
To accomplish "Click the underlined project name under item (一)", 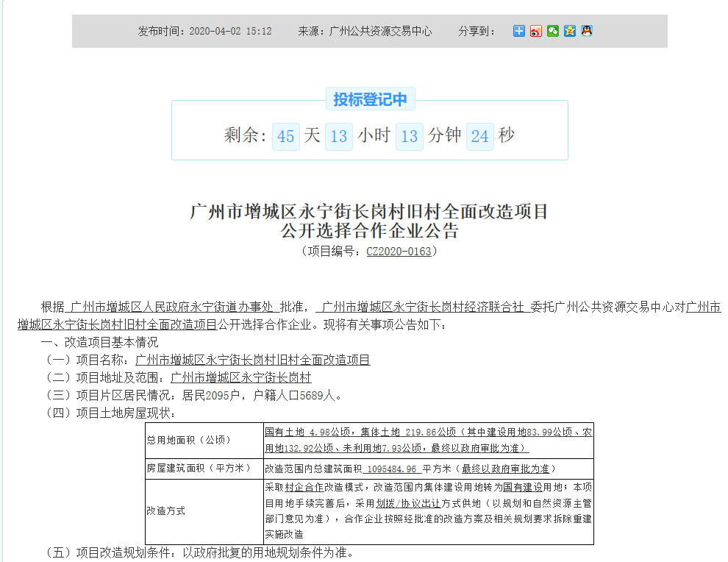I will tap(253, 360).
